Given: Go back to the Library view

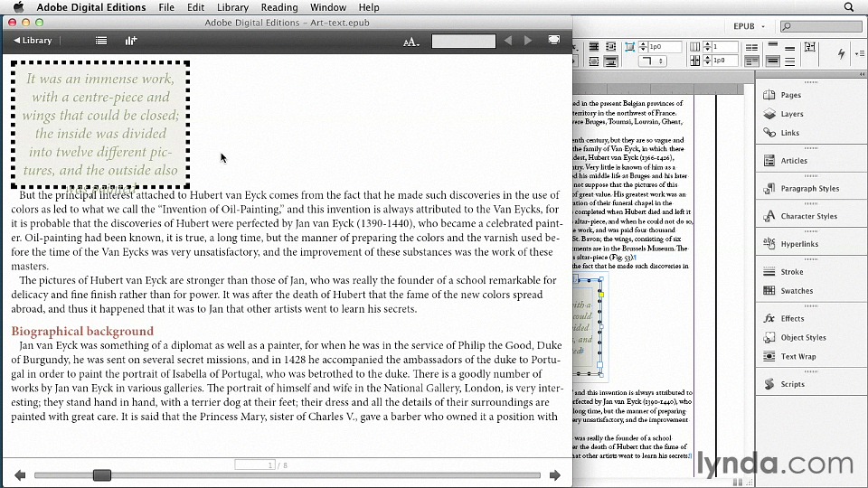Looking at the screenshot, I should coord(33,41).
